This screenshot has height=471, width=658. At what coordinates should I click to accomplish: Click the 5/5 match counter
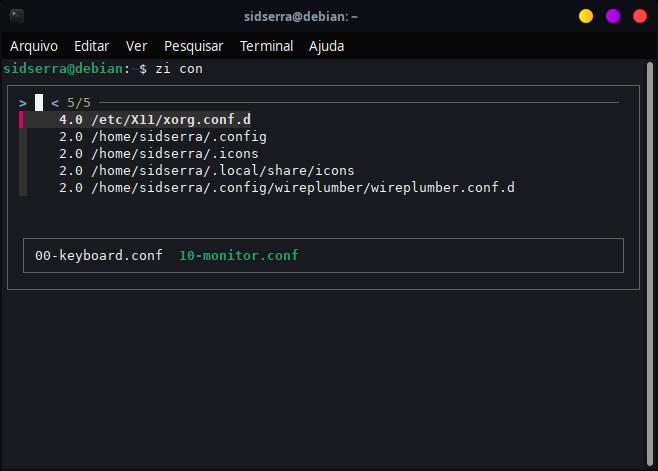click(79, 102)
